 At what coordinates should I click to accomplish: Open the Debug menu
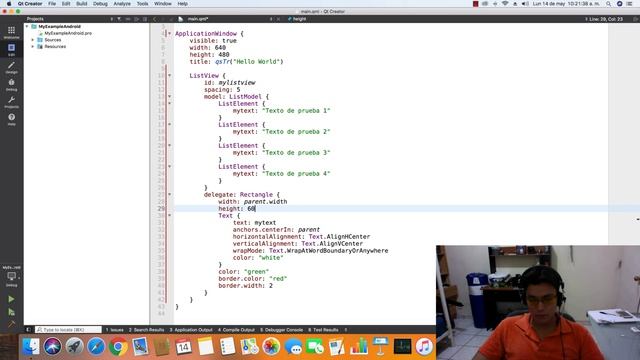click(100, 4)
